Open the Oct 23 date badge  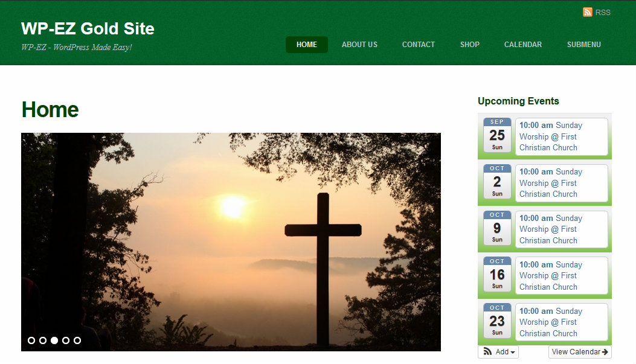coord(497,321)
